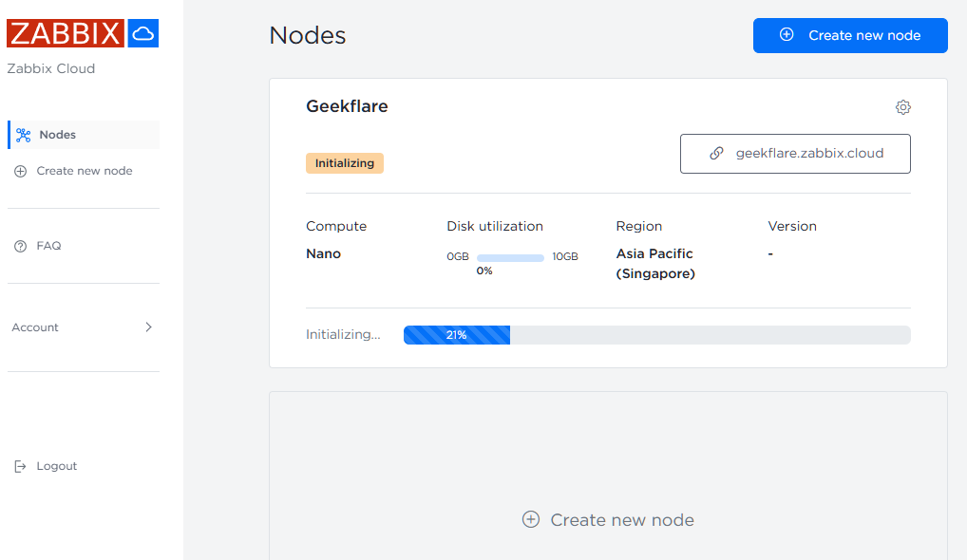Viewport: 967px width, 560px height.
Task: Click the orange Initializing status badge
Action: (344, 163)
